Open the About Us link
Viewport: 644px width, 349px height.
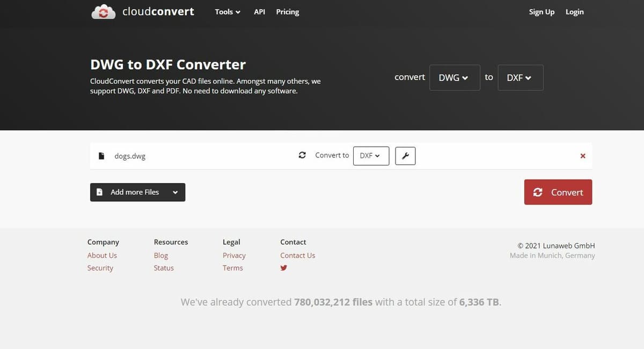coord(102,256)
